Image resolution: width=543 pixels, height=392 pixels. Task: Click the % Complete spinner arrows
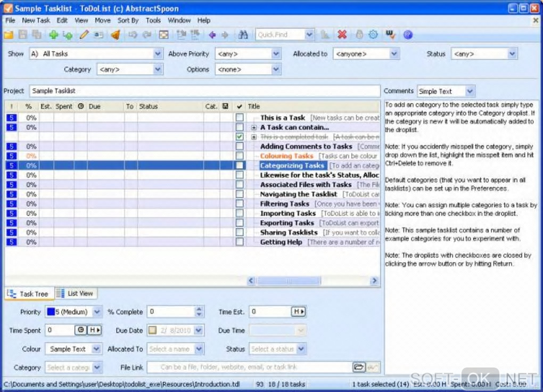click(x=199, y=312)
